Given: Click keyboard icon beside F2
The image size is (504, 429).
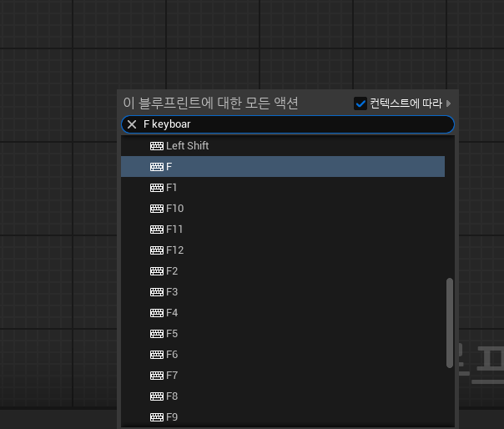Looking at the screenshot, I should coord(157,271).
